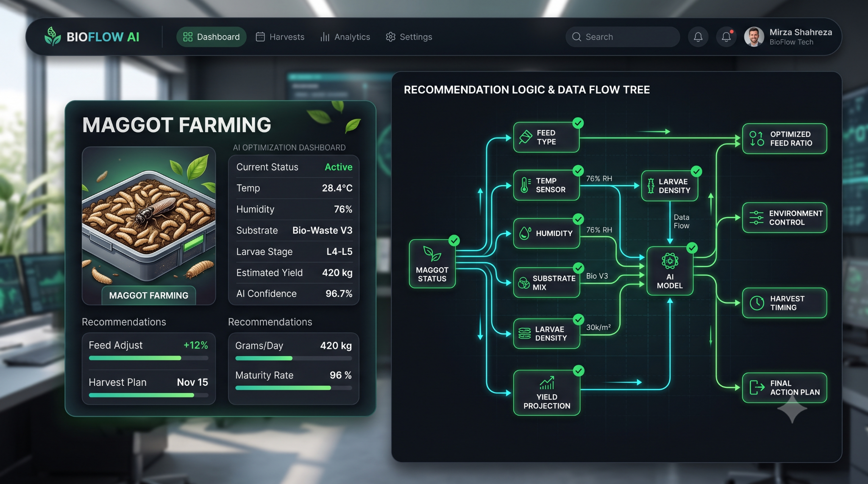Click the Substrate Mix icon
Image resolution: width=868 pixels, height=484 pixels.
pos(524,282)
